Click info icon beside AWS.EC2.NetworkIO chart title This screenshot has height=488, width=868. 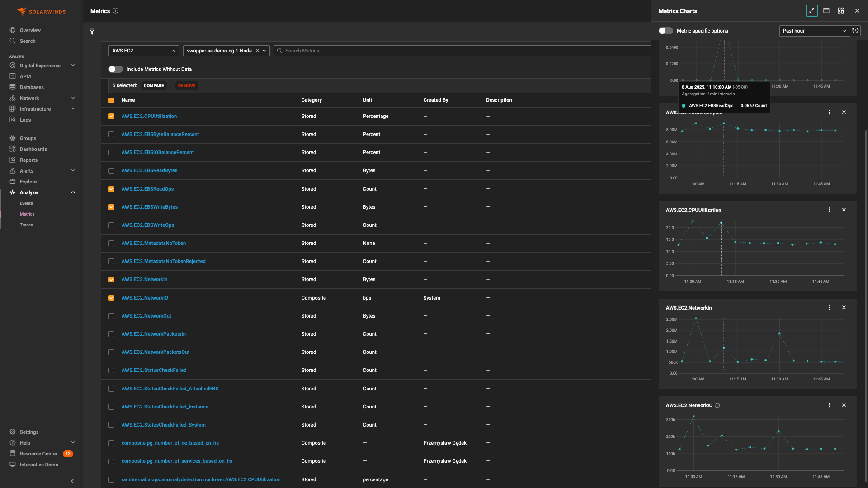(x=717, y=405)
